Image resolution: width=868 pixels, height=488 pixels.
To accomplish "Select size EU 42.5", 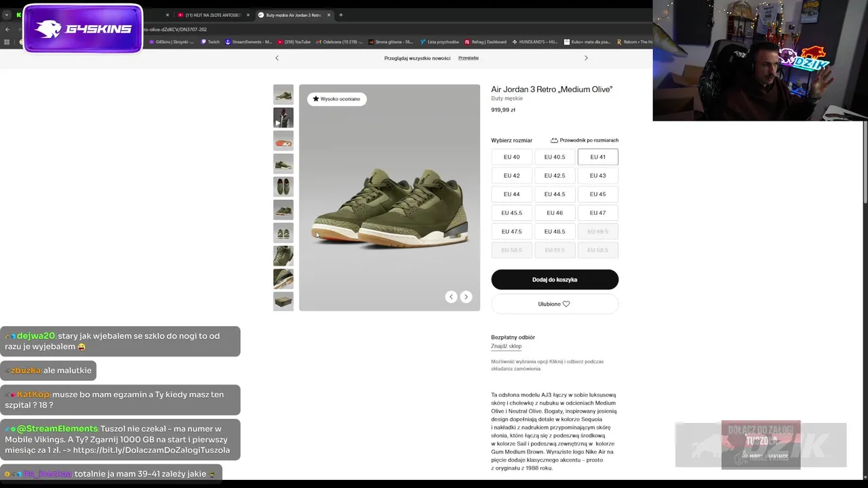I will [555, 176].
